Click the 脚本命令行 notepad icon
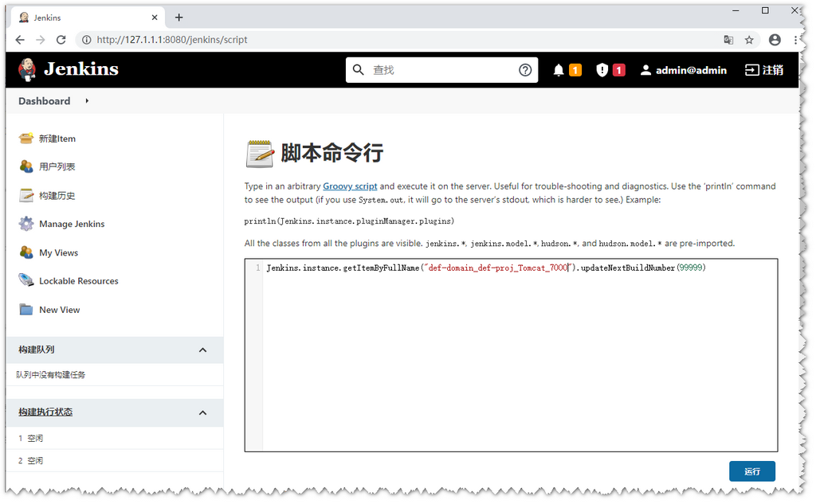 coord(259,154)
